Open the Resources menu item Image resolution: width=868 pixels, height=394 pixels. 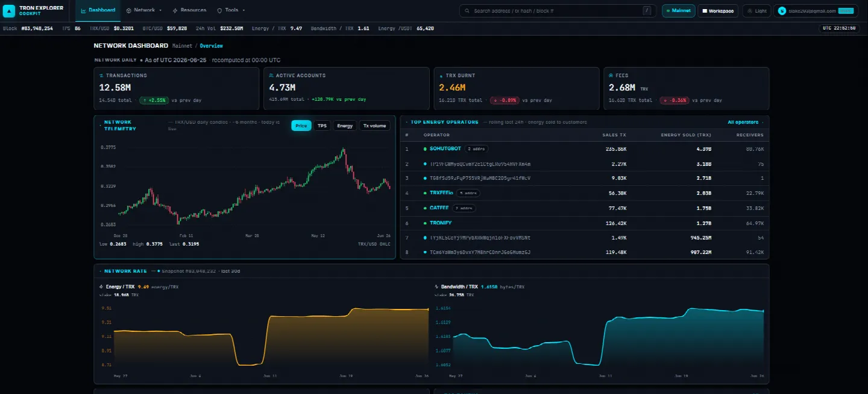click(x=189, y=10)
